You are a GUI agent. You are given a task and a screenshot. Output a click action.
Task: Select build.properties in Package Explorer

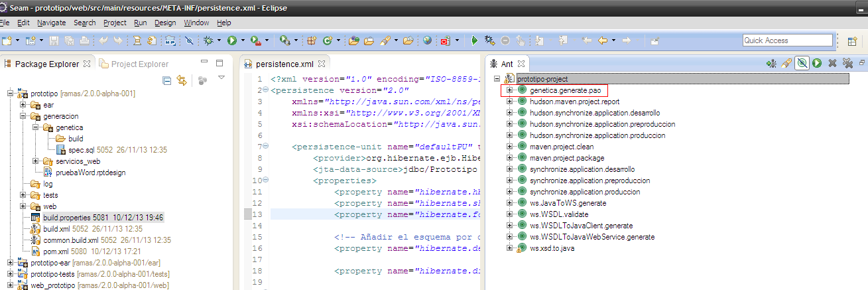pos(97,218)
